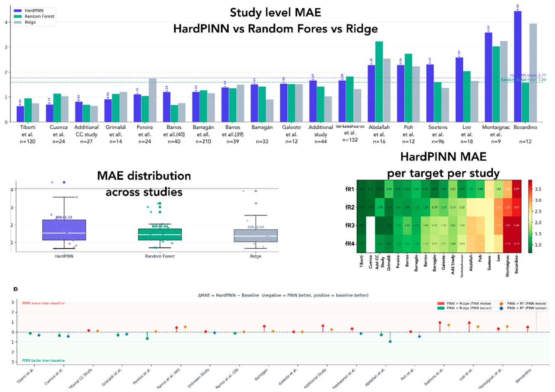This screenshot has width=555, height=392.
Task: Click the green 'PINN better than baseline' annotation
Action: (43, 361)
